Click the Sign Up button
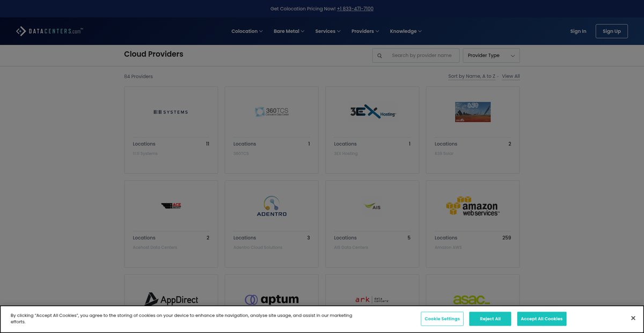 pos(612,31)
